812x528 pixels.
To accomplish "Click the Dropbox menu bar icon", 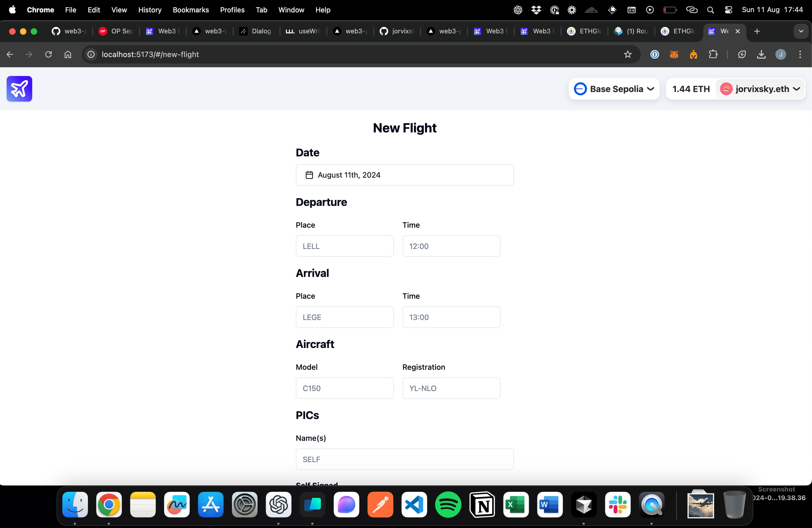I will [x=536, y=10].
